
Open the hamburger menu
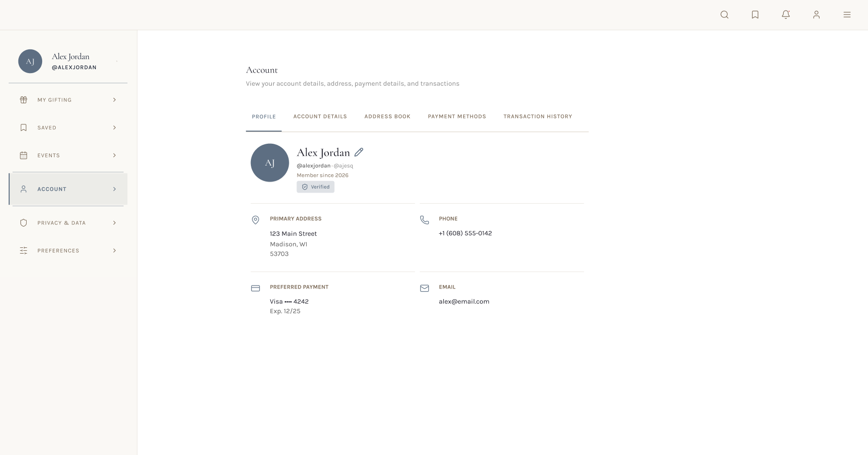(x=847, y=15)
